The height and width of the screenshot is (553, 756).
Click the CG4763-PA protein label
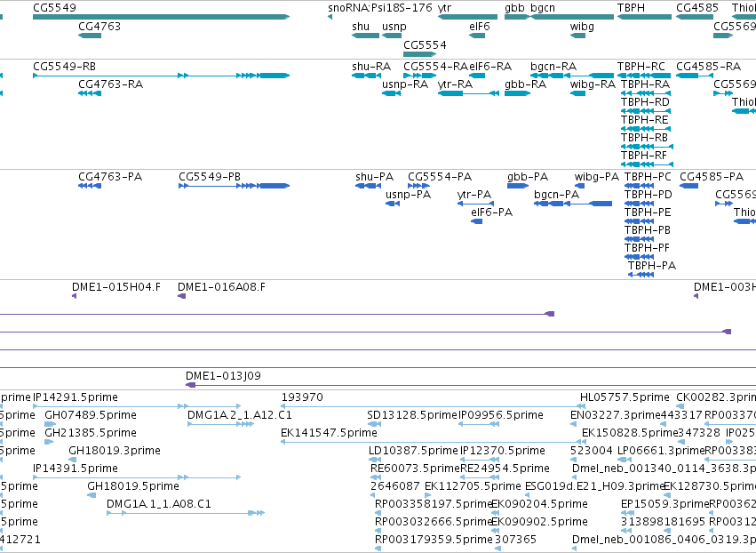(110, 177)
